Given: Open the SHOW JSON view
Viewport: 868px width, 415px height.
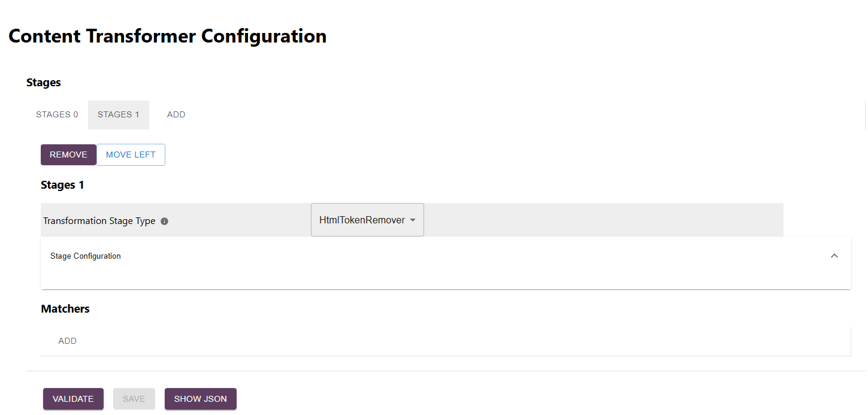Looking at the screenshot, I should pyautogui.click(x=201, y=399).
